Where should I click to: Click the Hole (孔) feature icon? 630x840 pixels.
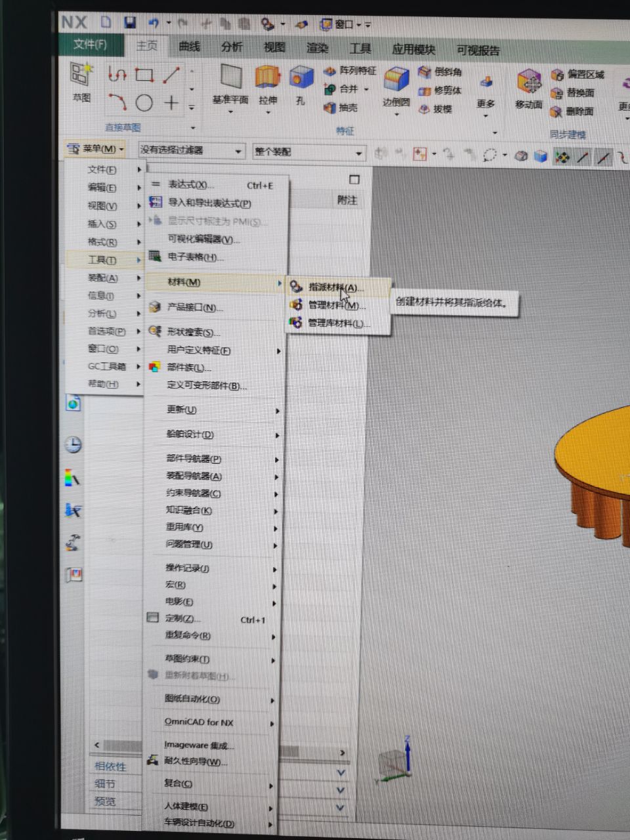301,81
